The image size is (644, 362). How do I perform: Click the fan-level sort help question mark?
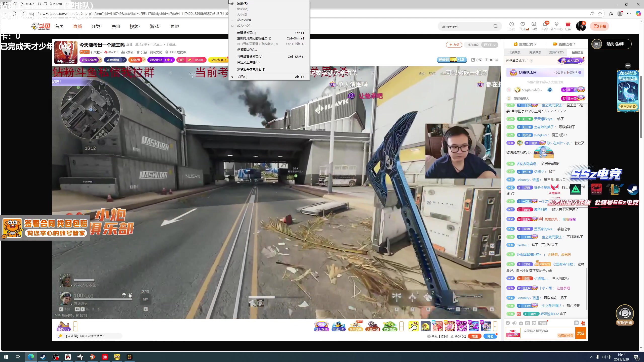(531, 61)
